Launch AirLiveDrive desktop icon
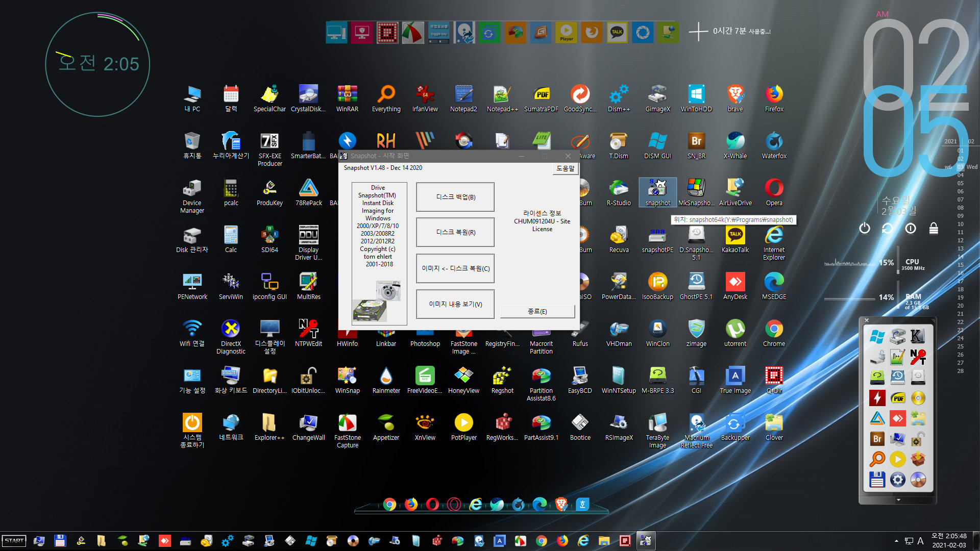The width and height of the screenshot is (980, 551). 735,192
